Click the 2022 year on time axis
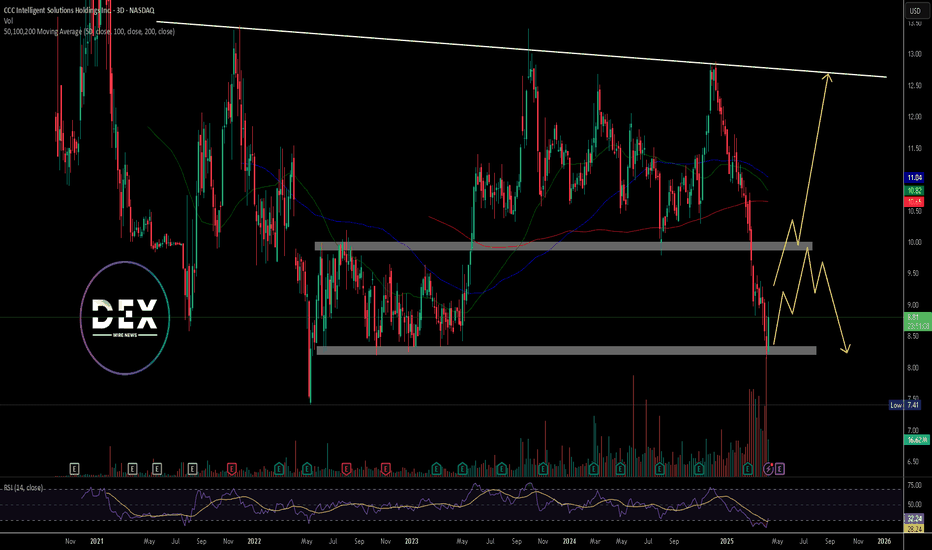This screenshot has width=932, height=550. [x=254, y=541]
